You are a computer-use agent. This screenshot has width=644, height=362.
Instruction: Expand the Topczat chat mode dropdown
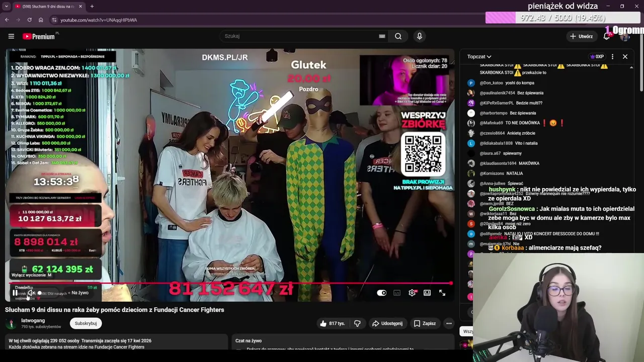[479, 57]
